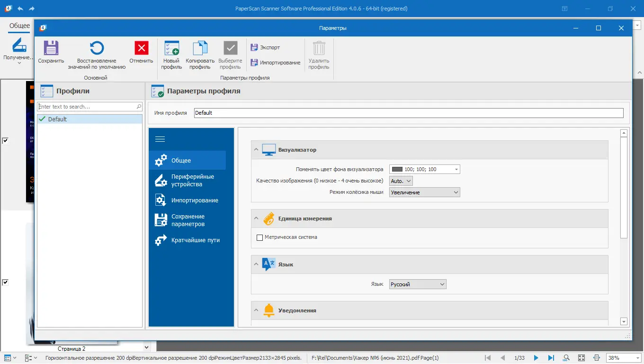Collapse the Уведомления section
The image size is (644, 364).
tap(256, 310)
